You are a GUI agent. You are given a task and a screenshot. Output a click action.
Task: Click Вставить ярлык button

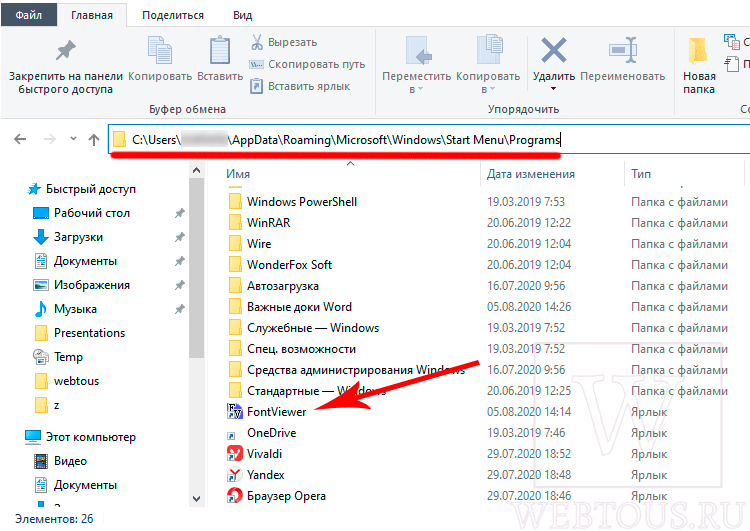point(300,87)
